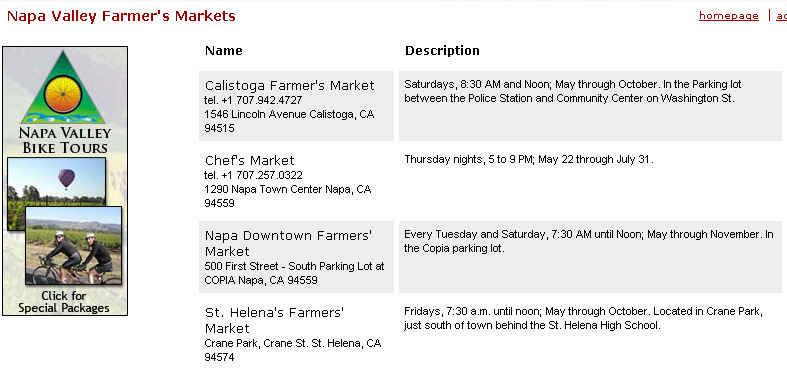Click the Name column header
Screen dimensions: 787x374
coord(224,51)
